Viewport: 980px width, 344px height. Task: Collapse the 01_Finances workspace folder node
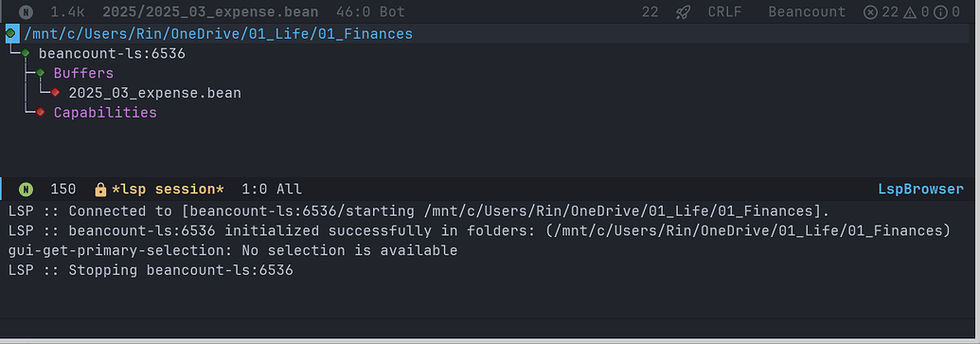11,34
